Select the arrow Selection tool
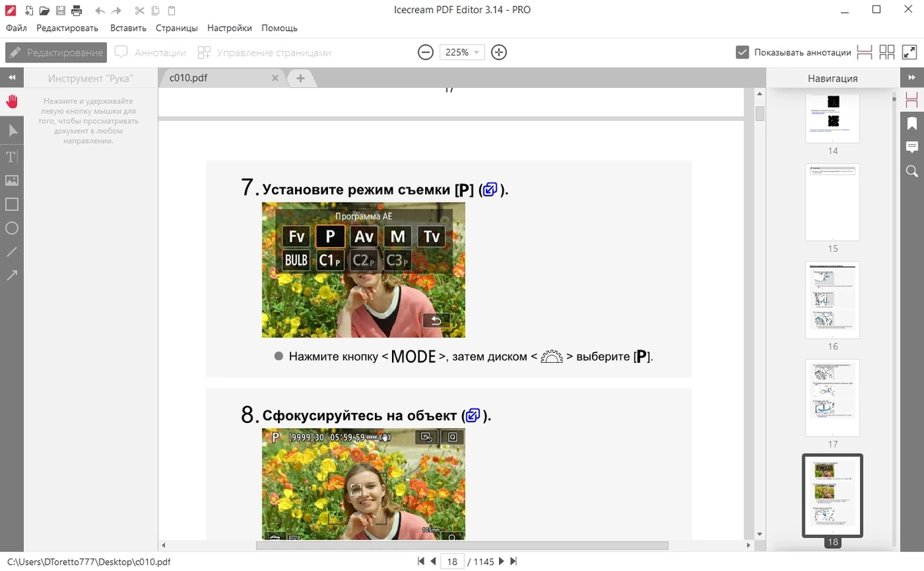This screenshot has height=571, width=924. [x=12, y=131]
